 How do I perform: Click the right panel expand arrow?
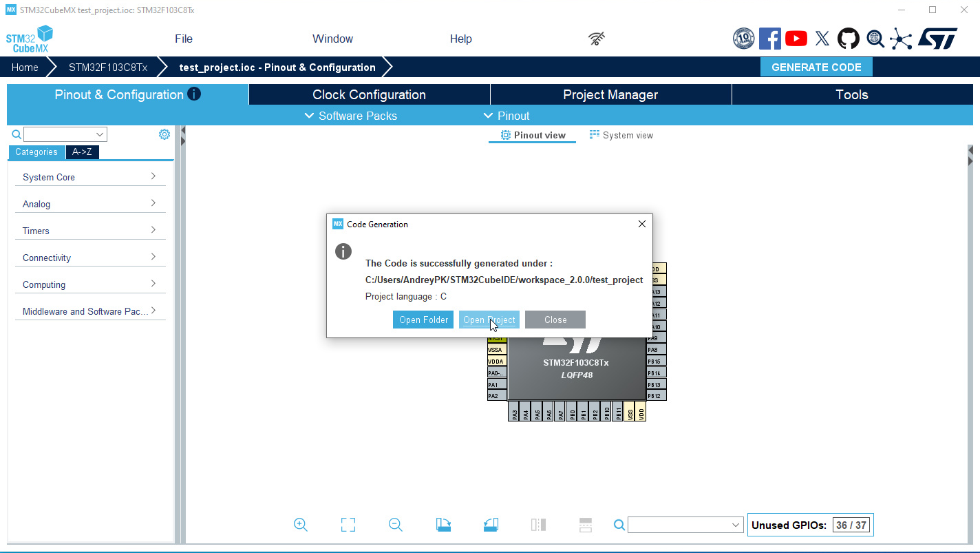(x=970, y=161)
